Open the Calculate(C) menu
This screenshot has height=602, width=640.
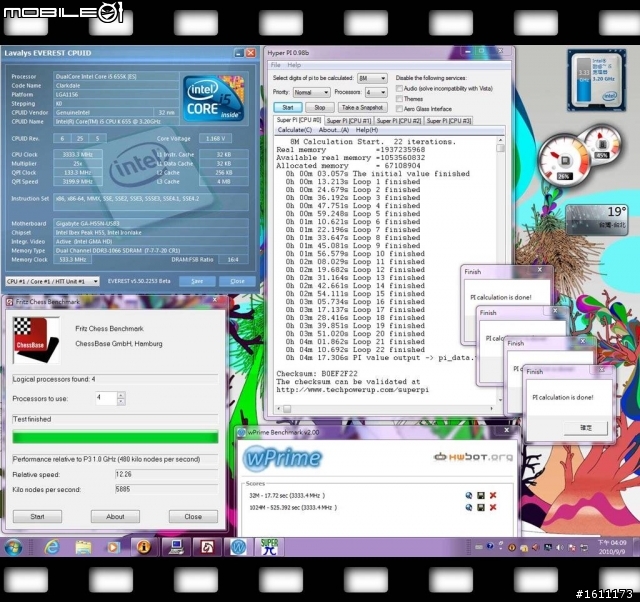(x=295, y=130)
